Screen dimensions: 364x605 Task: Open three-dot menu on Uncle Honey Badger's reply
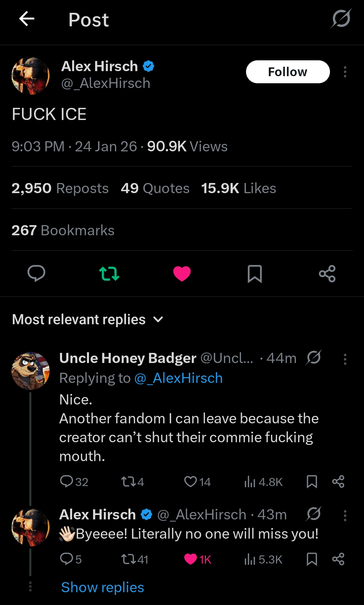pyautogui.click(x=345, y=359)
